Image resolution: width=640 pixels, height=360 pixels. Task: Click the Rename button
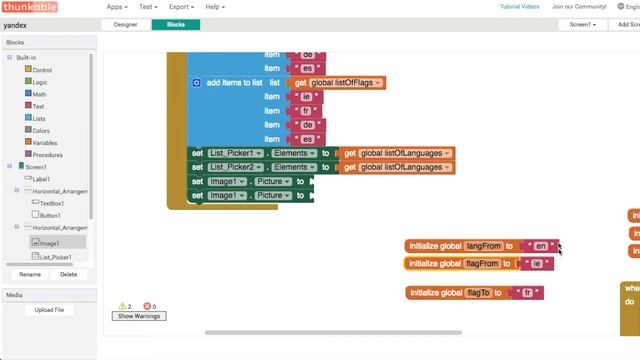tap(30, 274)
